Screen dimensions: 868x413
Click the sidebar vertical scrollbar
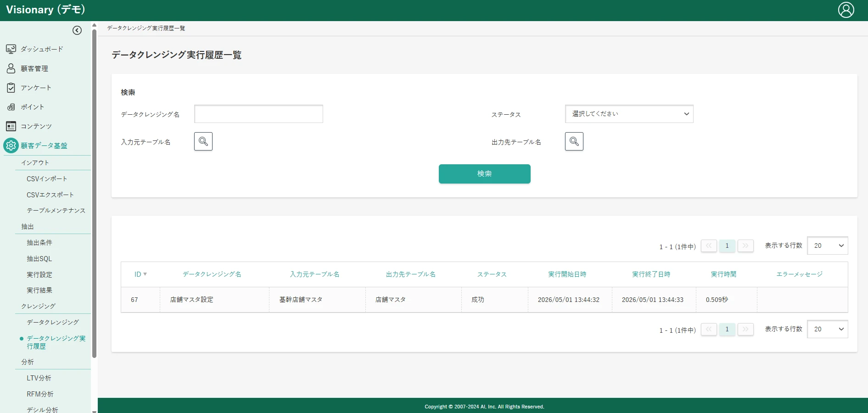94,193
